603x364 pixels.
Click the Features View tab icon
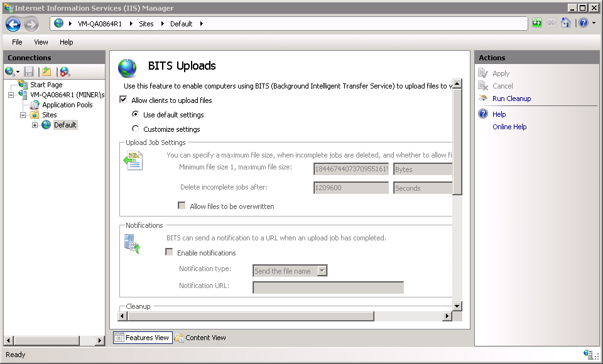tap(119, 338)
